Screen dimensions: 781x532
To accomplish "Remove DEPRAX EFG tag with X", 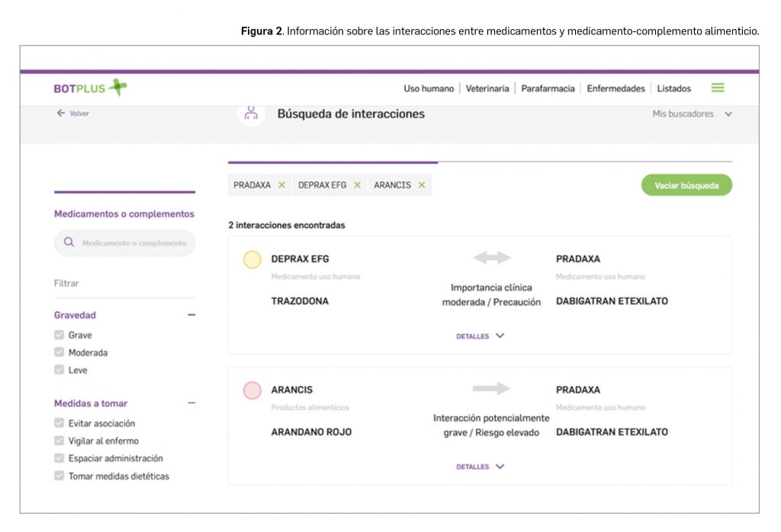I will 357,185.
